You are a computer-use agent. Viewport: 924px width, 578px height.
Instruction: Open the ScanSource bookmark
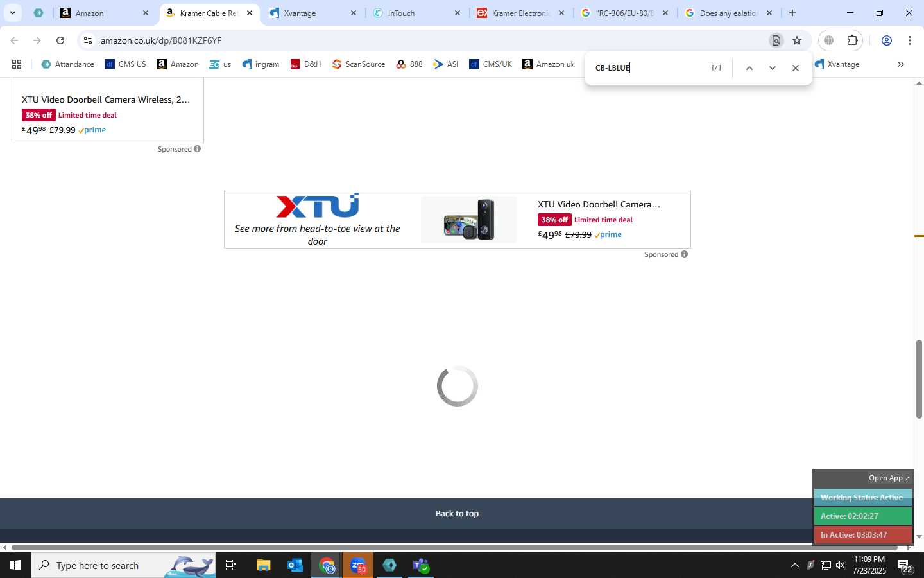point(359,64)
